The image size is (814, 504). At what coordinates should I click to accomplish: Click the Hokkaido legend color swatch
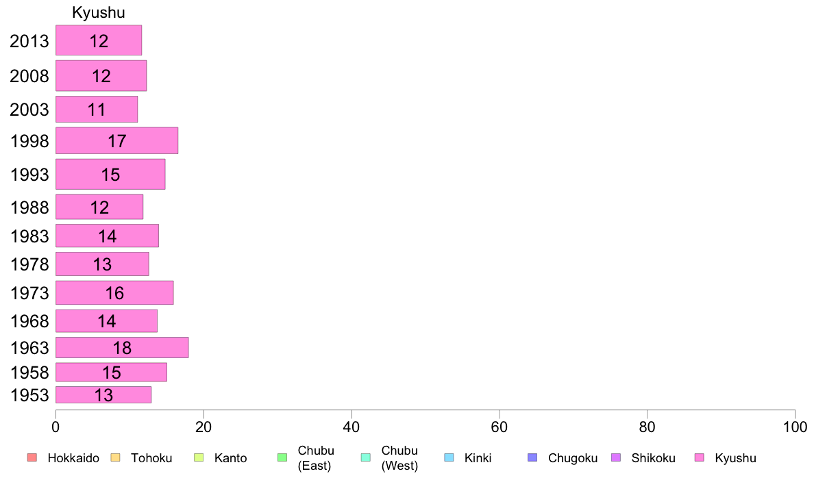pyautogui.click(x=32, y=457)
